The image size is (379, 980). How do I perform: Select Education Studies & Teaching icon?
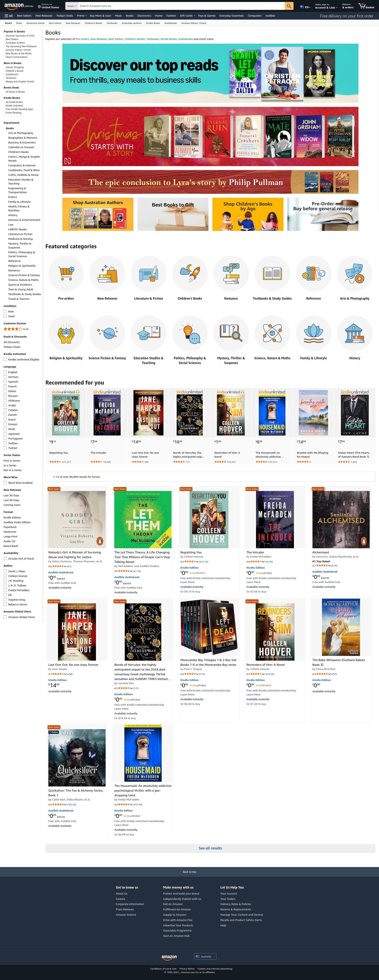coord(149,333)
